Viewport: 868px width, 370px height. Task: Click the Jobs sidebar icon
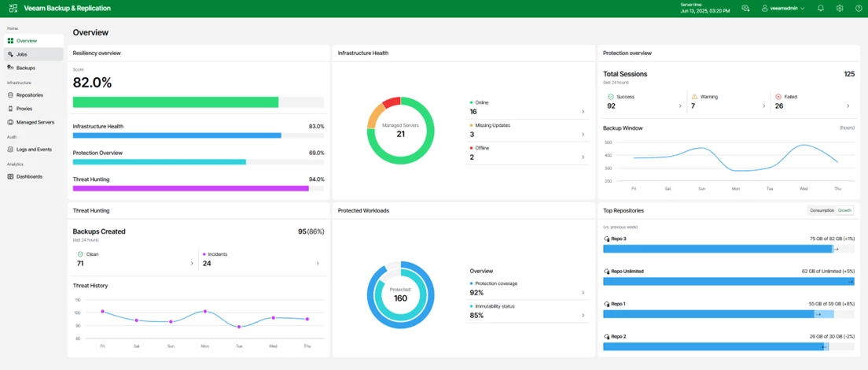[11, 54]
